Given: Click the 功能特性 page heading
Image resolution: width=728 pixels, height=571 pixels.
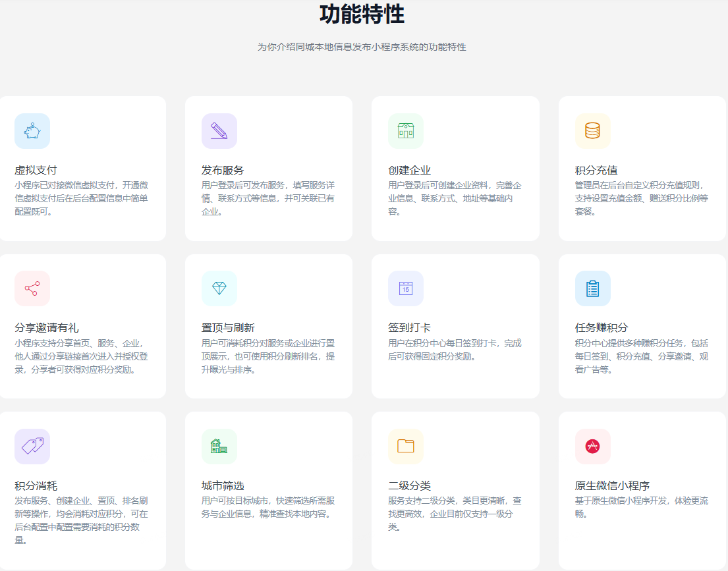Looking at the screenshot, I should [x=362, y=14].
